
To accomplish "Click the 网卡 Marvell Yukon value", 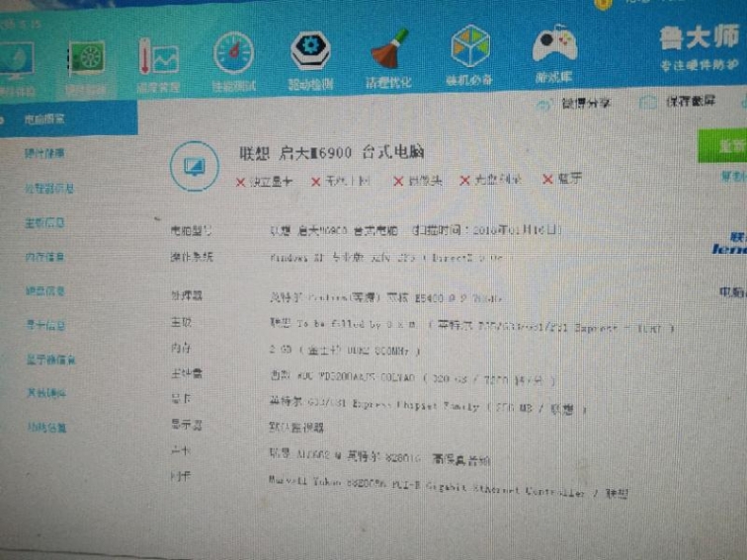I will 449,486.
